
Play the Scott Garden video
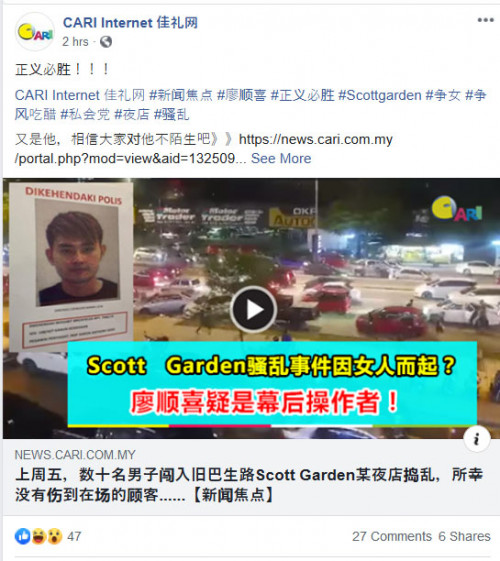coord(253,309)
